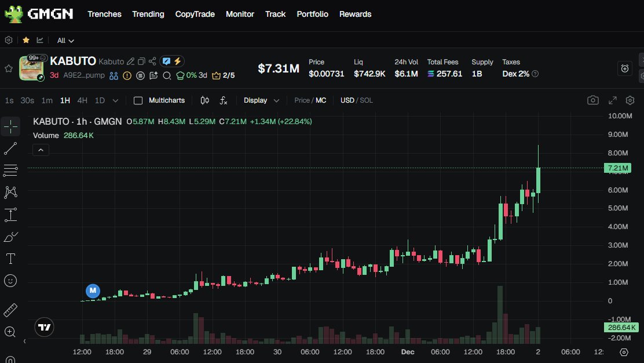This screenshot has width=644, height=363.
Task: Open the All filter dropdown
Action: point(65,40)
